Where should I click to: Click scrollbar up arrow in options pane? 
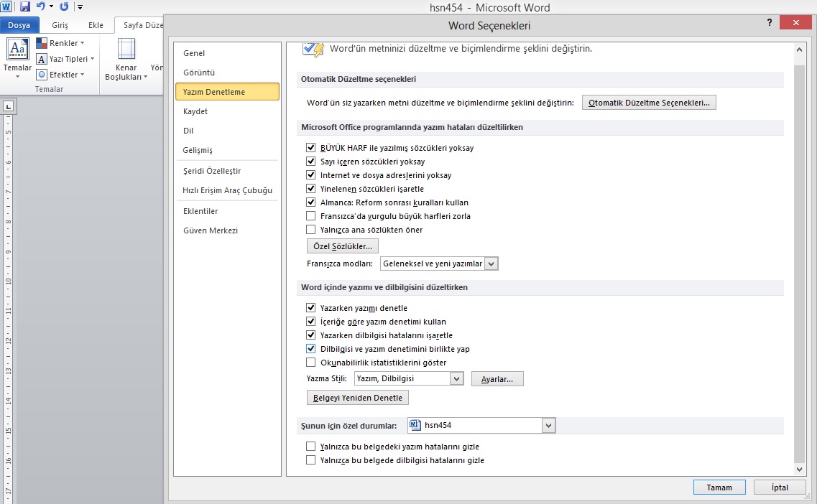click(799, 50)
